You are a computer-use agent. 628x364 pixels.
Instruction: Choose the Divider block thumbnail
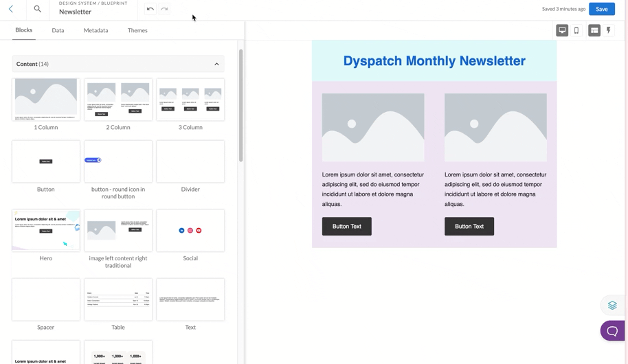pyautogui.click(x=190, y=161)
